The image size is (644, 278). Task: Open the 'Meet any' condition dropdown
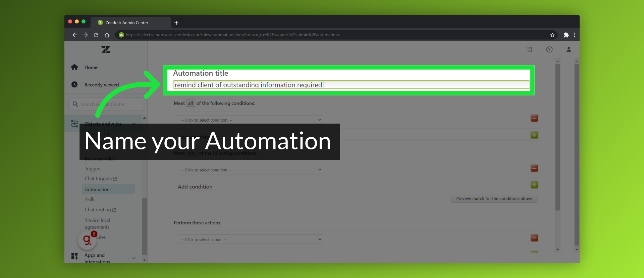[x=250, y=170]
